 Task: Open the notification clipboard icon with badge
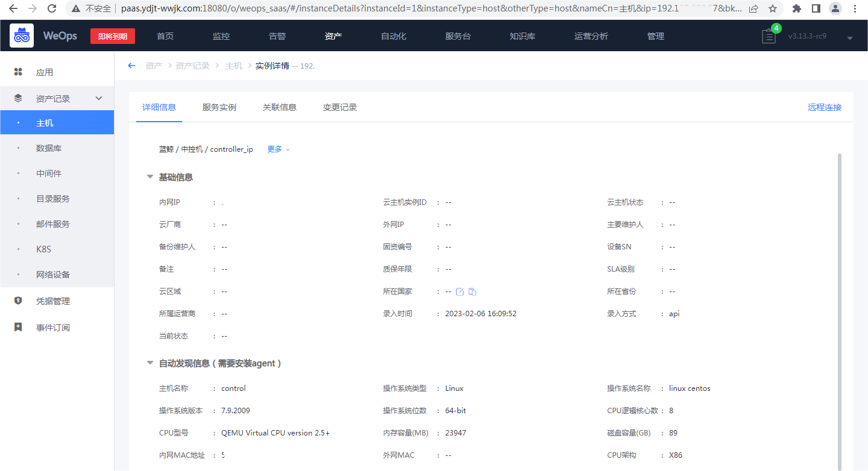point(769,36)
